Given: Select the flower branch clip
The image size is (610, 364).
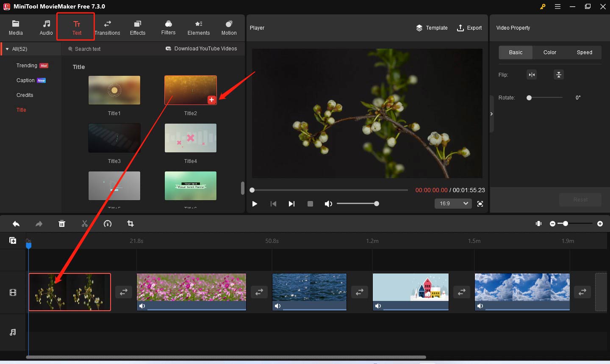Looking at the screenshot, I should 70,292.
